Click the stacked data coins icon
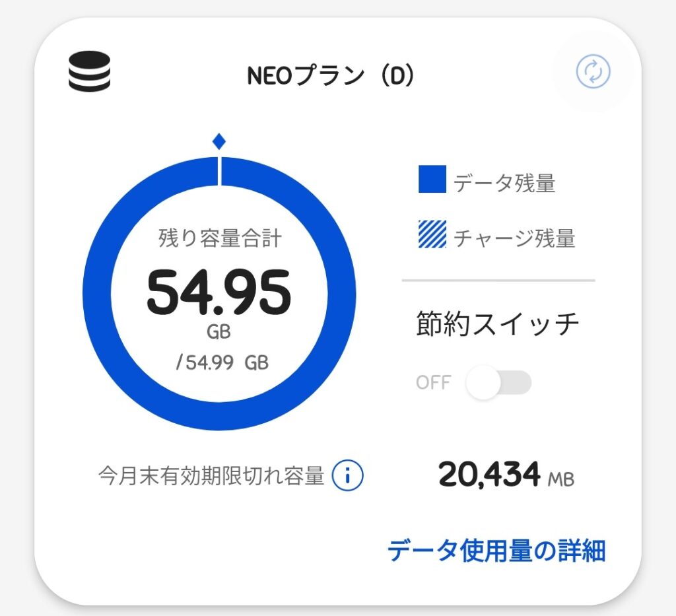676x616 pixels. 90,71
